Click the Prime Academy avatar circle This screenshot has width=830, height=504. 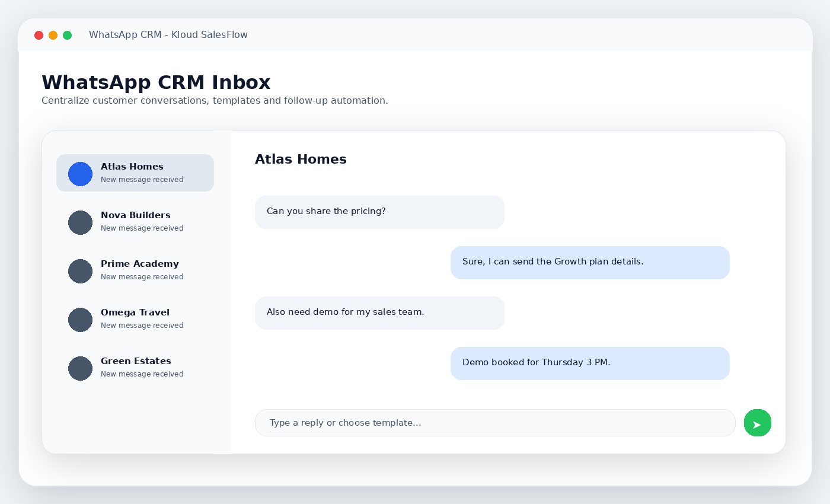pyautogui.click(x=80, y=271)
